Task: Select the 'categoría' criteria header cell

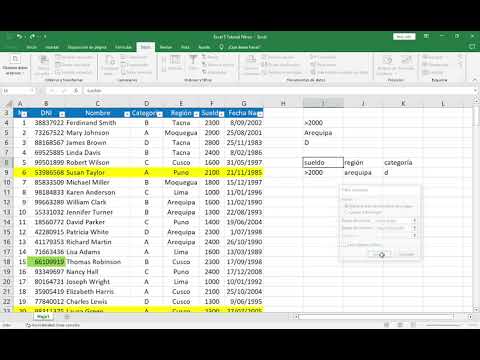Action: [403, 162]
